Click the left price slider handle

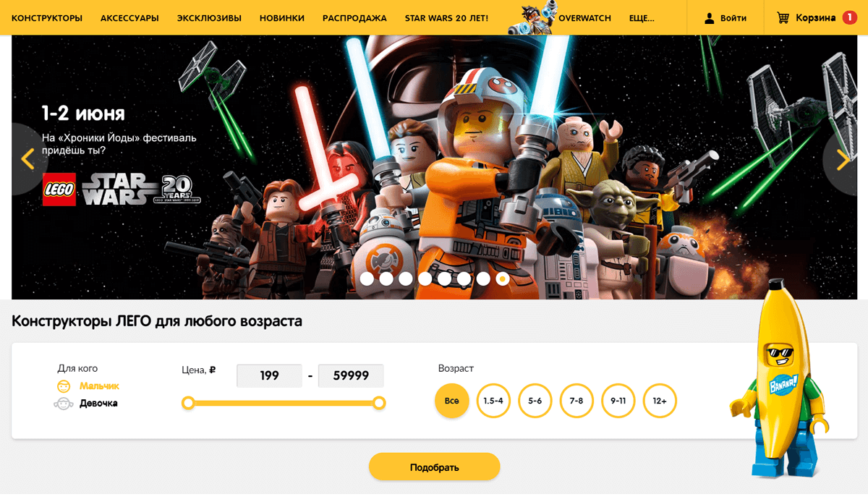coord(188,403)
